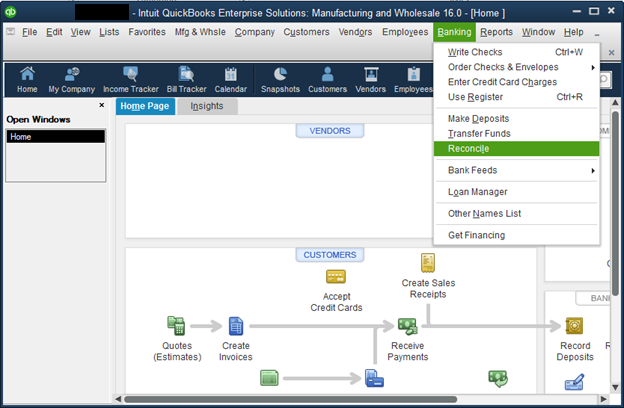
Task: Open the Company menu
Action: pyautogui.click(x=255, y=32)
